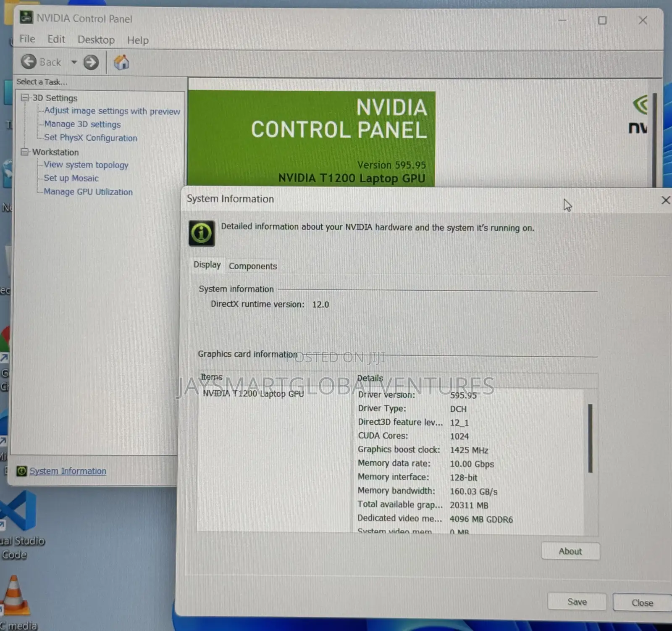This screenshot has height=631, width=672.
Task: Click the Memory bandwidth 160.03 GB/s row
Action: click(428, 491)
